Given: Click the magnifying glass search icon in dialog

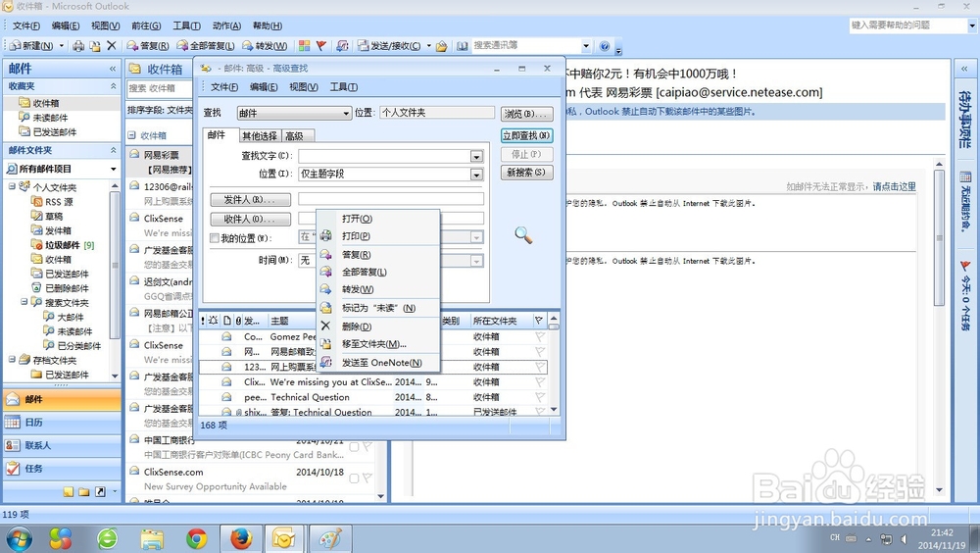Looking at the screenshot, I should pyautogui.click(x=523, y=235).
